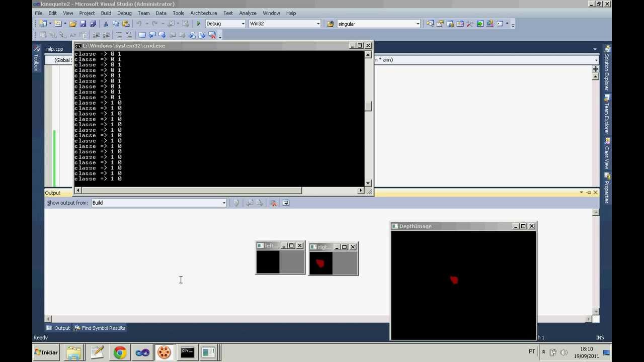Click the Start Page green arrow icon
Screen dimensions: 644x362
480,24
